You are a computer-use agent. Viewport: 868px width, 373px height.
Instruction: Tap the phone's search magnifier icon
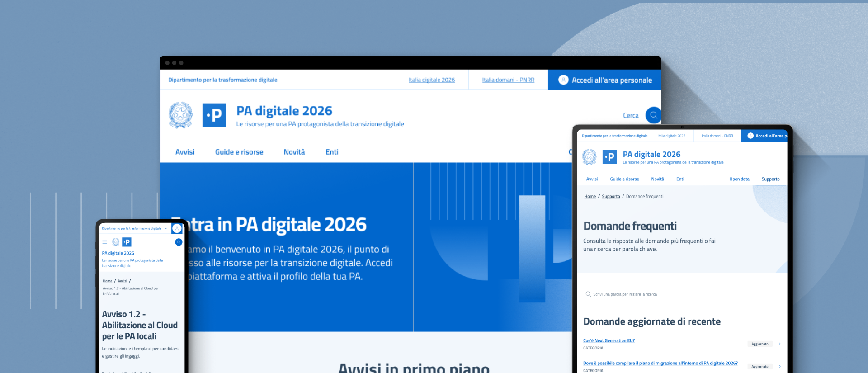[179, 242]
